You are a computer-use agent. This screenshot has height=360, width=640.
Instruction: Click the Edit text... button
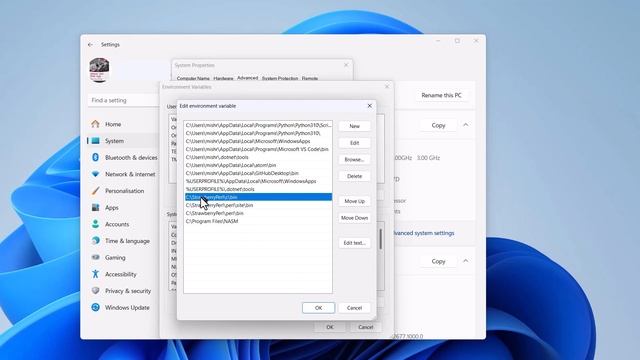click(354, 243)
